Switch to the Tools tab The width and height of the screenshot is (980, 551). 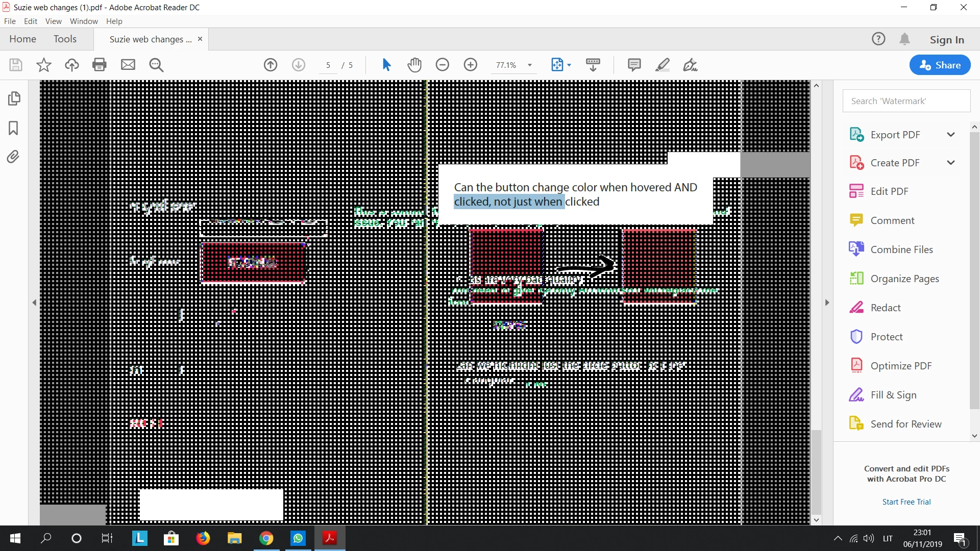click(x=65, y=39)
